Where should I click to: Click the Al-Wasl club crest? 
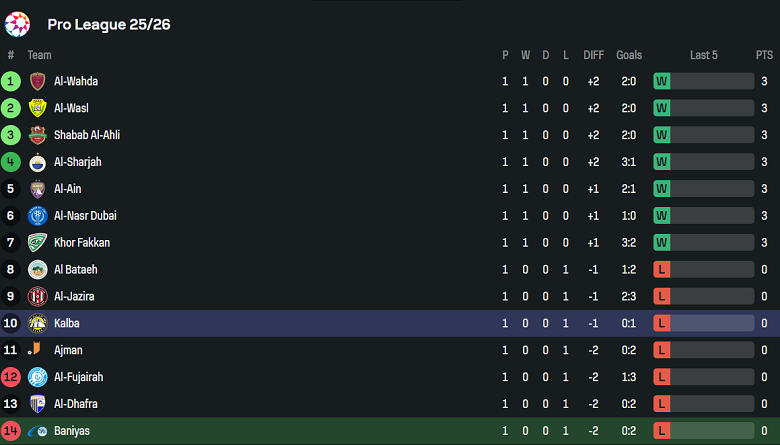coord(38,108)
